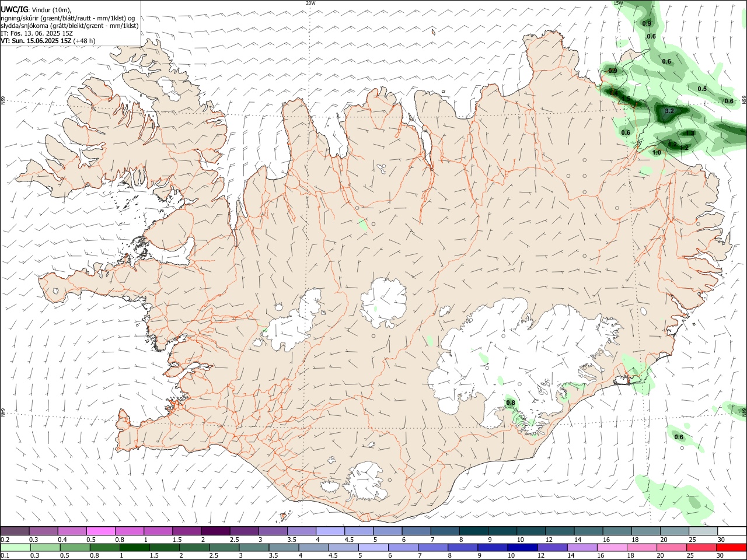Click the 1.4 precipitation value on the northeast coast
747x560 pixels.
tap(613, 93)
